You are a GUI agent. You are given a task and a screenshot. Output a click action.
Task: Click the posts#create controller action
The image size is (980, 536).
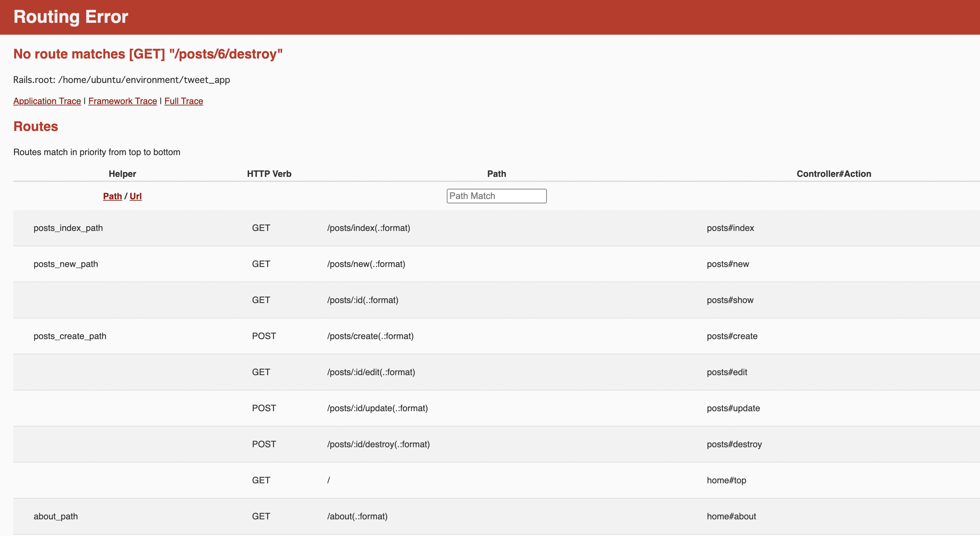[x=732, y=336]
